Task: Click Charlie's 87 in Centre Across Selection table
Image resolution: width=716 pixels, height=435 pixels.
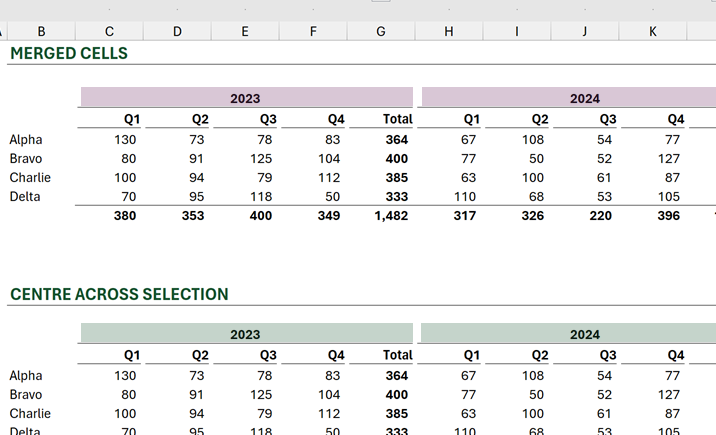Action: [x=672, y=414]
